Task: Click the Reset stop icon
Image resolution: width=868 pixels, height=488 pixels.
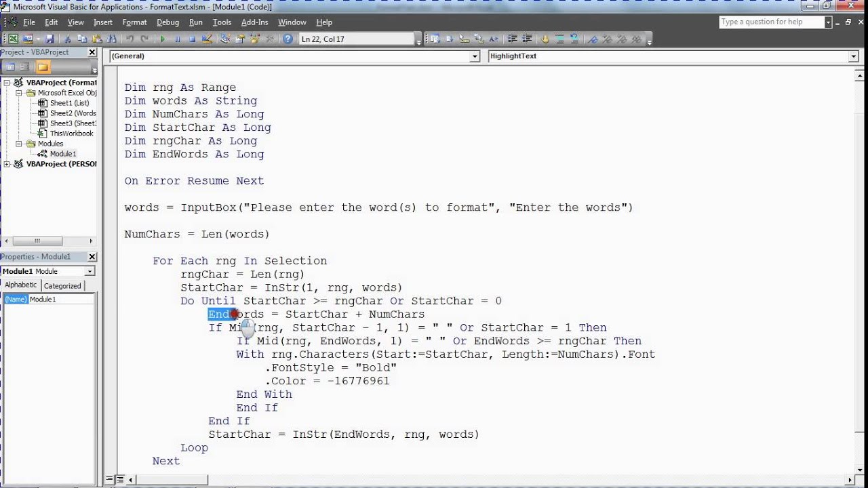Action: (x=192, y=39)
